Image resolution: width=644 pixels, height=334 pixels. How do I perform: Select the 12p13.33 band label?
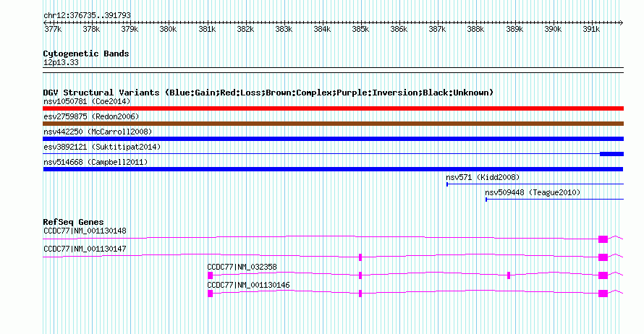click(x=61, y=62)
